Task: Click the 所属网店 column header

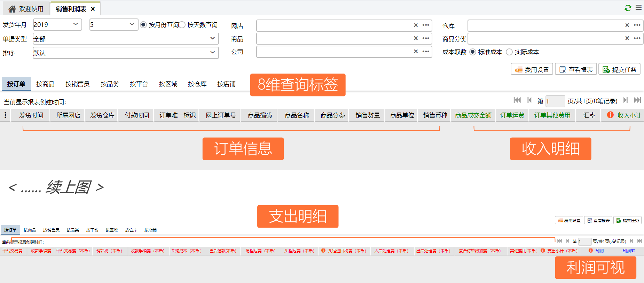Action: pos(68,115)
